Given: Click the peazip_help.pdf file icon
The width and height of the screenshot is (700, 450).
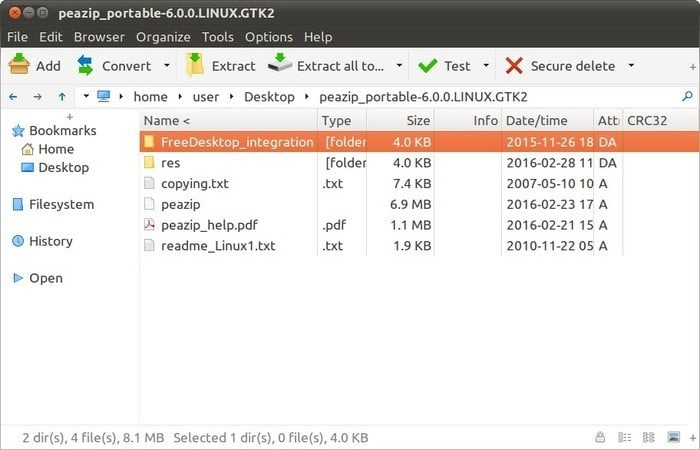Looking at the screenshot, I should (x=149, y=224).
